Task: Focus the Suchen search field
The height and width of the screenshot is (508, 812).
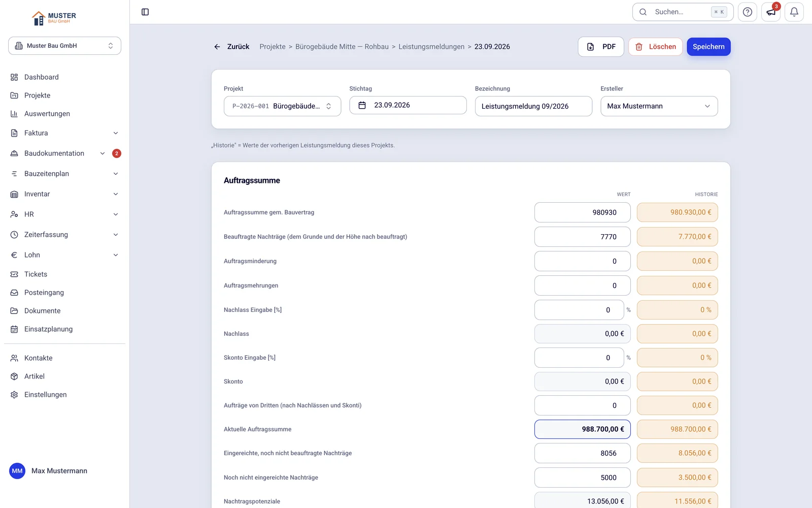Action: tap(683, 12)
